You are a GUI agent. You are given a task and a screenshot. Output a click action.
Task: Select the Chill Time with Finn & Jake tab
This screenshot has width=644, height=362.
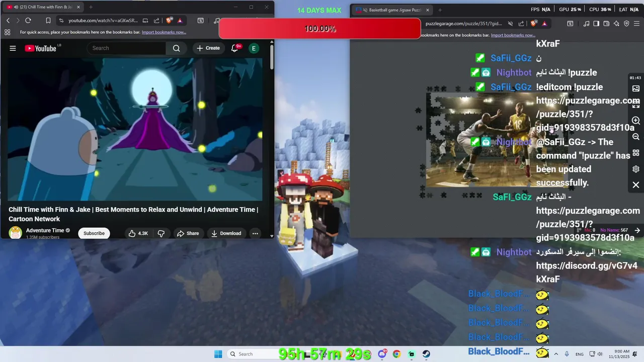pos(43,7)
